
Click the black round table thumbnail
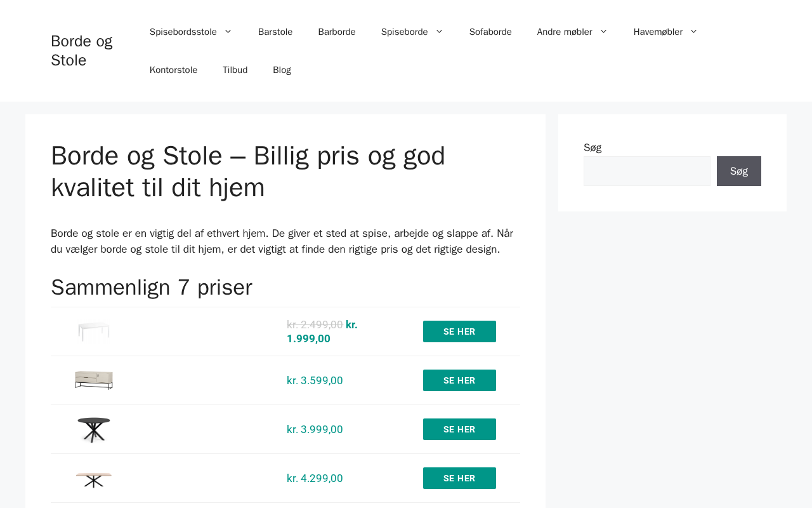tap(94, 430)
